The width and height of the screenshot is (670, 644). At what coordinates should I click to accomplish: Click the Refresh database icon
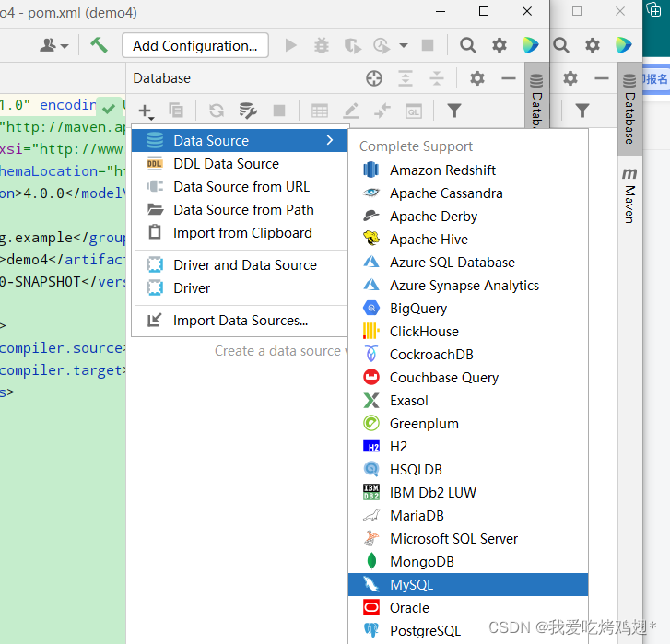pyautogui.click(x=217, y=111)
